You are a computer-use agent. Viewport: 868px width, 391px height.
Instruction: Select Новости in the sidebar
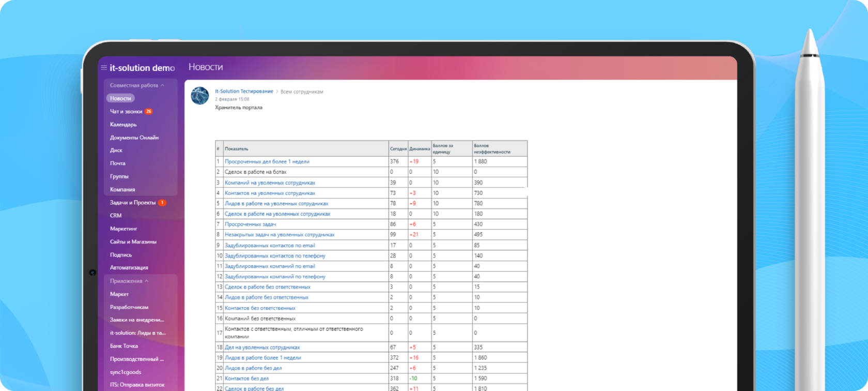point(120,98)
